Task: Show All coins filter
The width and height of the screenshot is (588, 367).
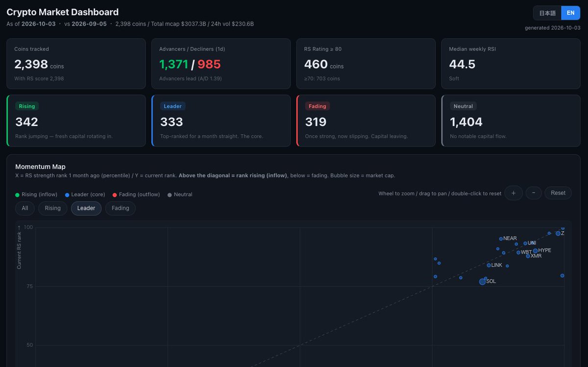Action: pyautogui.click(x=25, y=208)
